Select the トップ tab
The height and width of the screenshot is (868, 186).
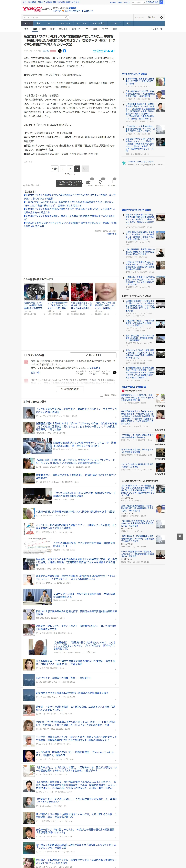tap(27, 24)
